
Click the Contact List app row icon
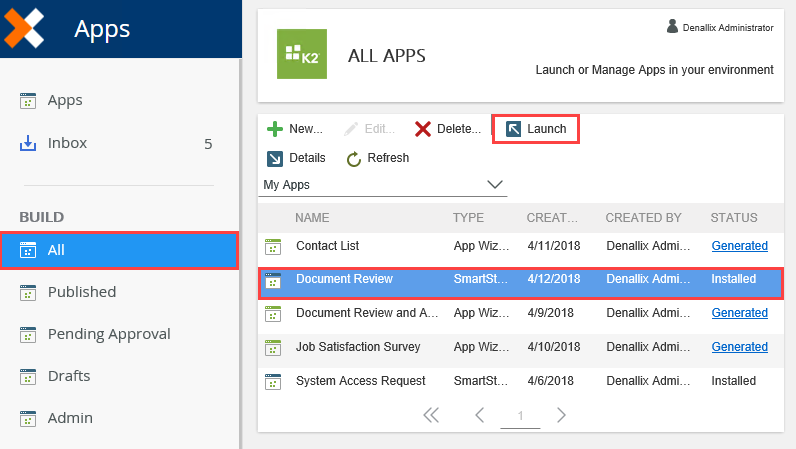click(272, 246)
